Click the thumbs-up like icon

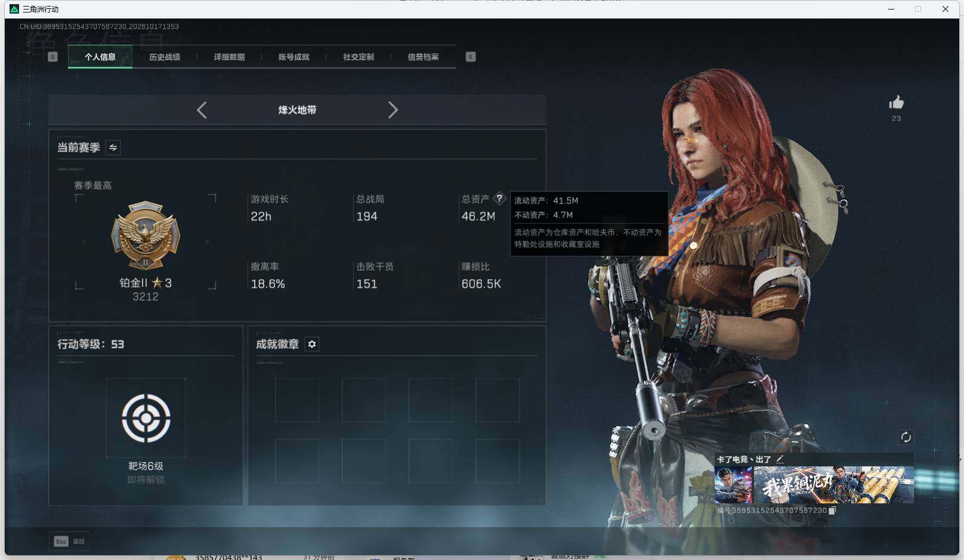point(896,103)
